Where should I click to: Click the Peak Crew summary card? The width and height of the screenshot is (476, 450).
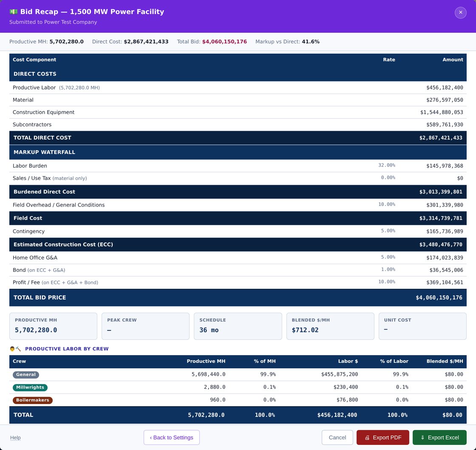[145, 326]
